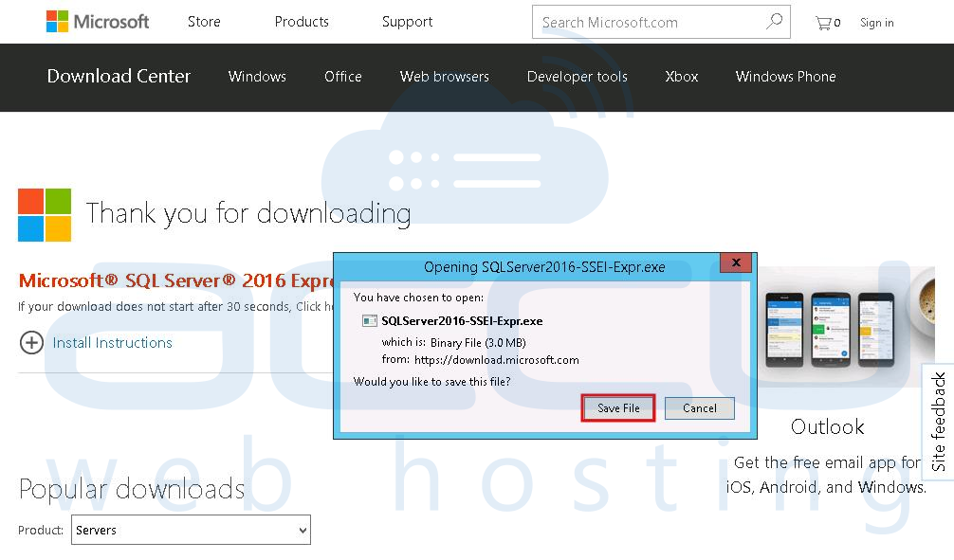Click the https://download.microsoft.com source text
This screenshot has width=954, height=560.
(497, 360)
